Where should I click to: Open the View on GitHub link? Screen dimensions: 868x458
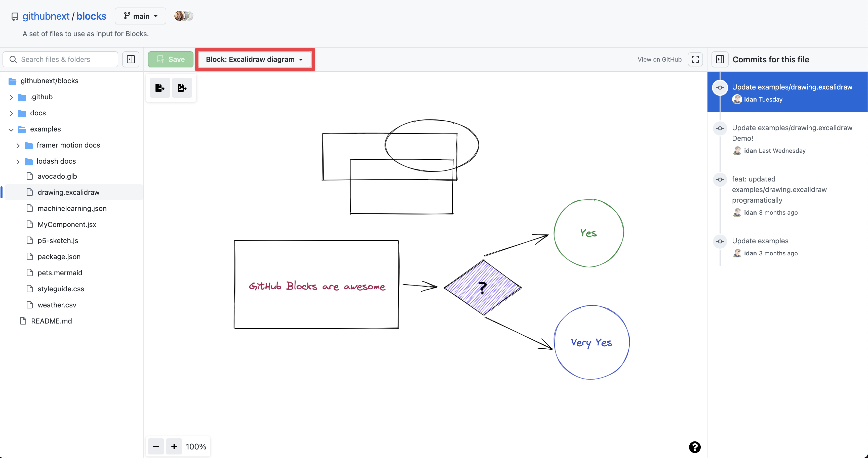[659, 59]
